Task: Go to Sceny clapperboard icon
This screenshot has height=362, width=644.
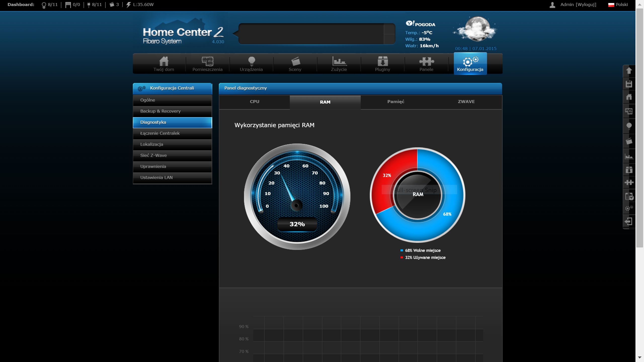Action: 295,61
